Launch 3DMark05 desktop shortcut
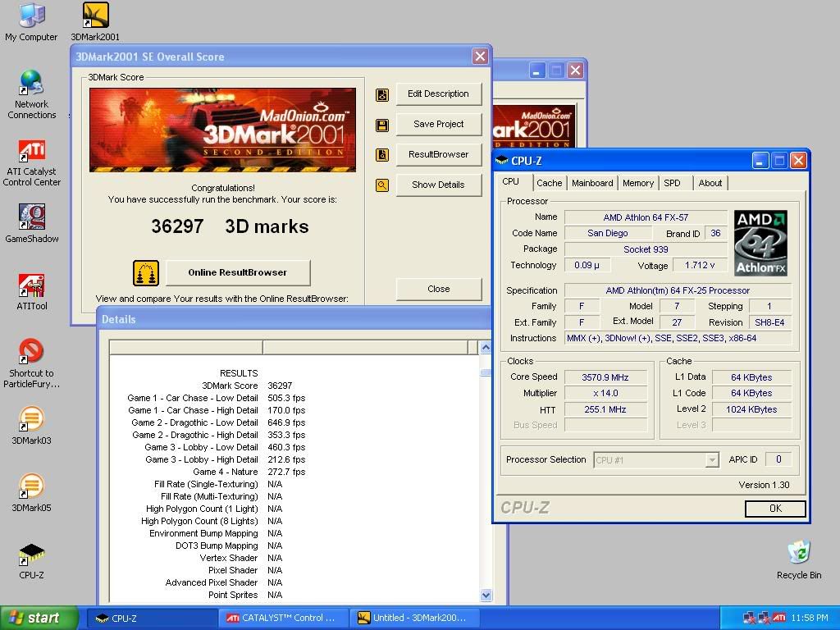The width and height of the screenshot is (840, 630). pyautogui.click(x=31, y=488)
